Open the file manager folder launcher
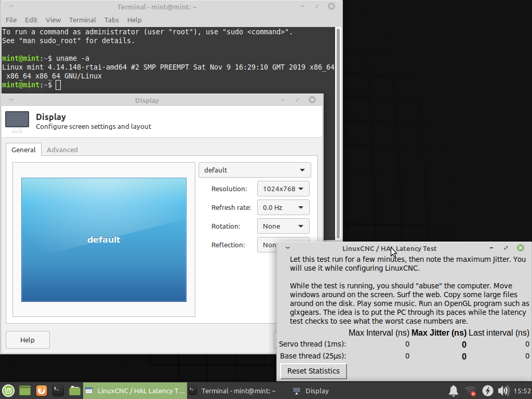The height and width of the screenshot is (399, 532). pos(75,391)
